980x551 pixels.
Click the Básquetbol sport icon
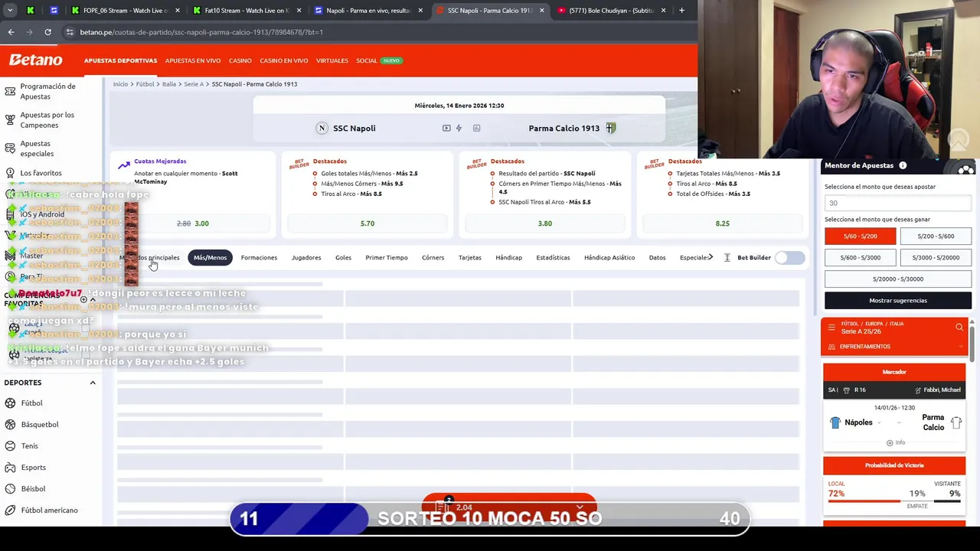point(10,425)
